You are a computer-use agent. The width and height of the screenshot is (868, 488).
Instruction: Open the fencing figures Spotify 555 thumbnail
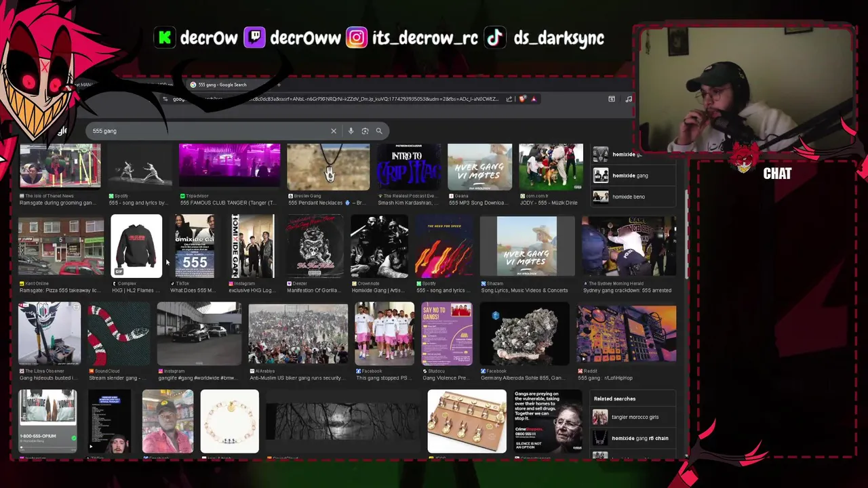click(139, 165)
